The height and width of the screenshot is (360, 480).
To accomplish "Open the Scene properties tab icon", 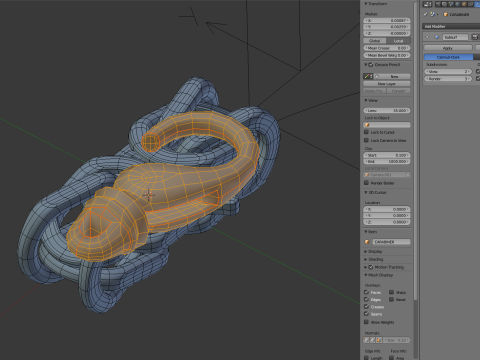I will tap(451, 4).
